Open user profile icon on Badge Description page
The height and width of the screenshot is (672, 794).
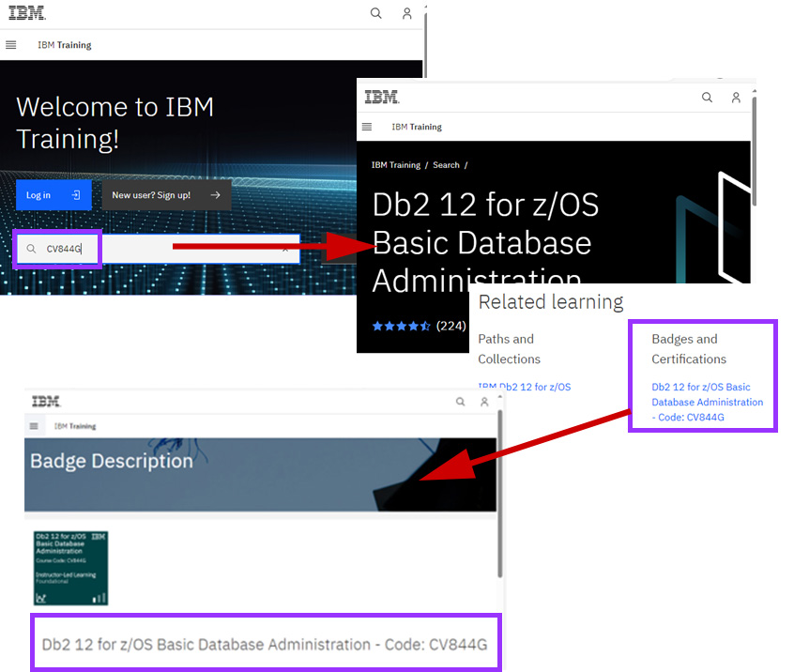point(484,402)
